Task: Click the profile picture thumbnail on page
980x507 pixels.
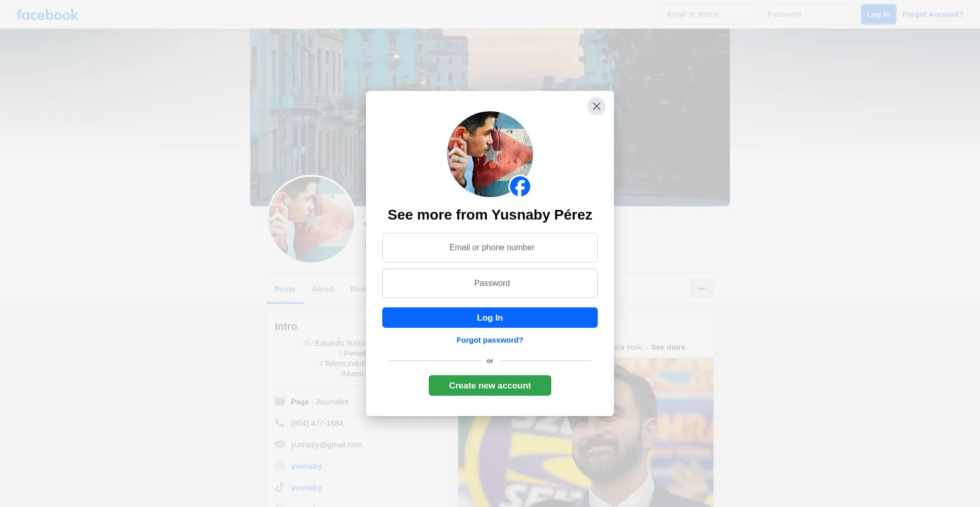Action: 311,219
